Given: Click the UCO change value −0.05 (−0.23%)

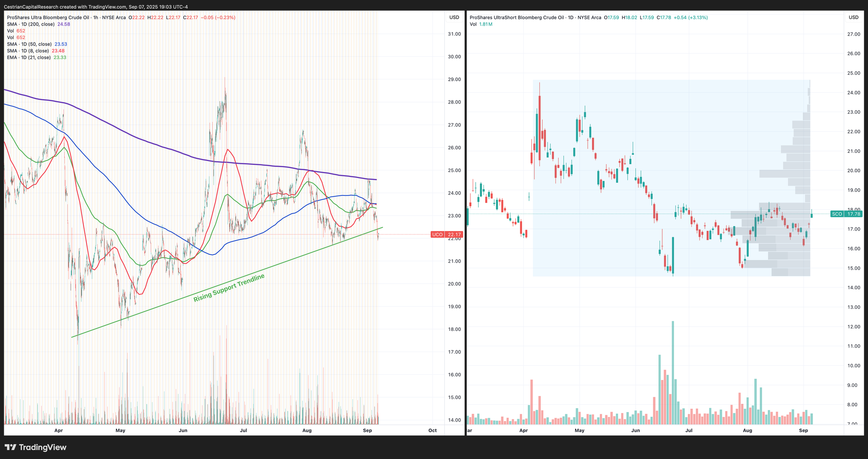Looking at the screenshot, I should pos(218,17).
